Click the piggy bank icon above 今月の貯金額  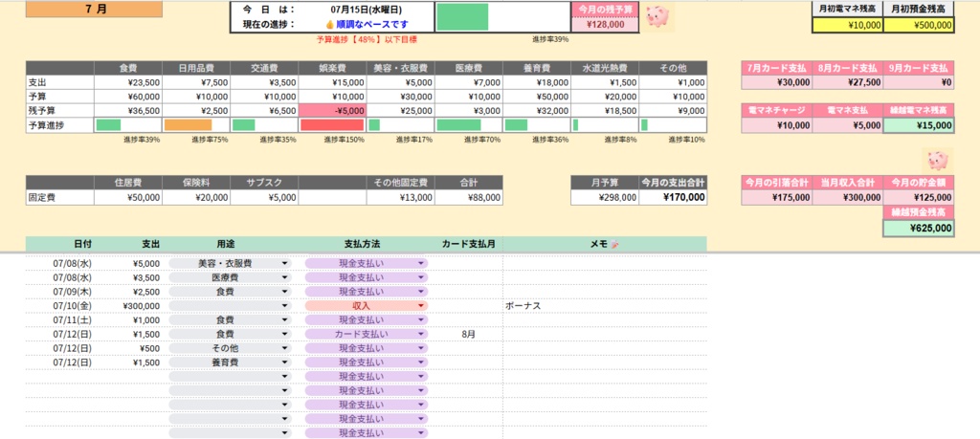point(938,161)
